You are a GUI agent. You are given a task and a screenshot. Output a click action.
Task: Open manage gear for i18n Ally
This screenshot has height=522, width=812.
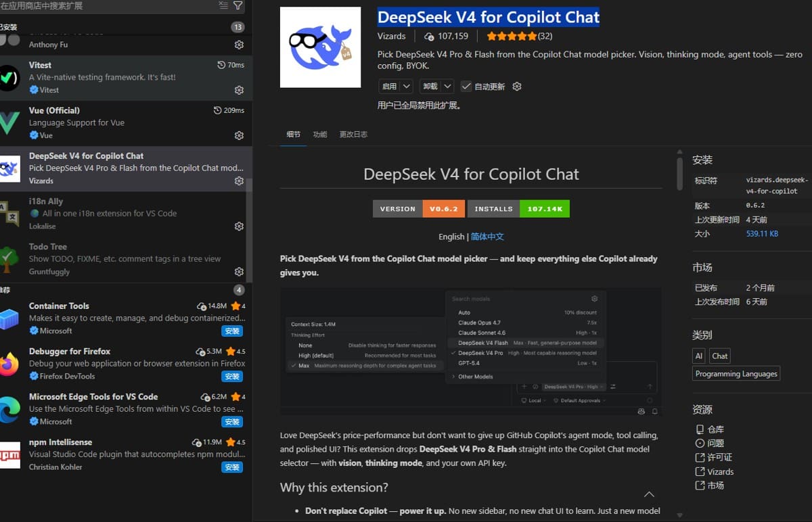coord(239,226)
